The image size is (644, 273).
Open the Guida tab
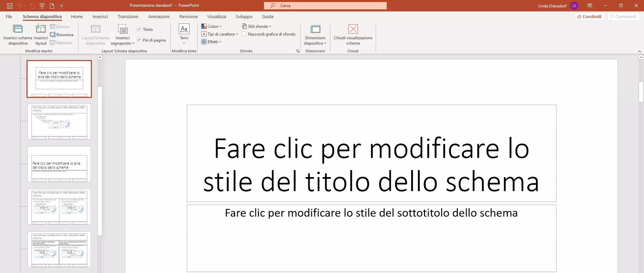[x=268, y=16]
